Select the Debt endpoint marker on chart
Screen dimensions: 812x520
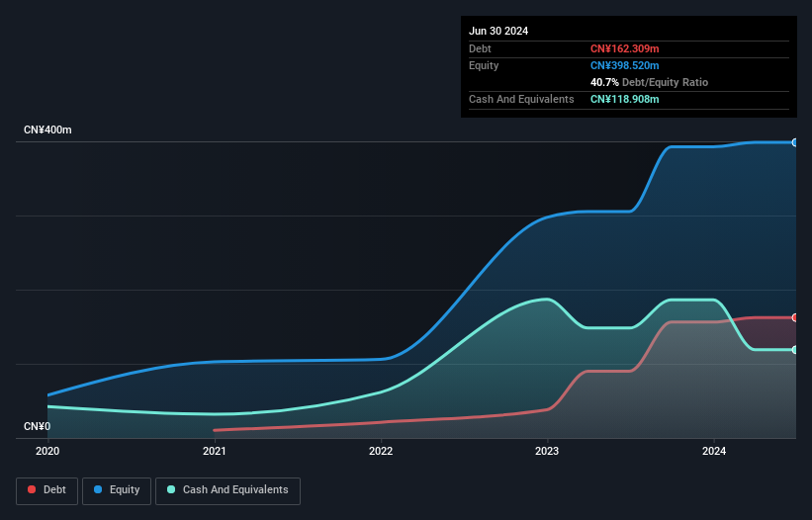click(x=795, y=317)
